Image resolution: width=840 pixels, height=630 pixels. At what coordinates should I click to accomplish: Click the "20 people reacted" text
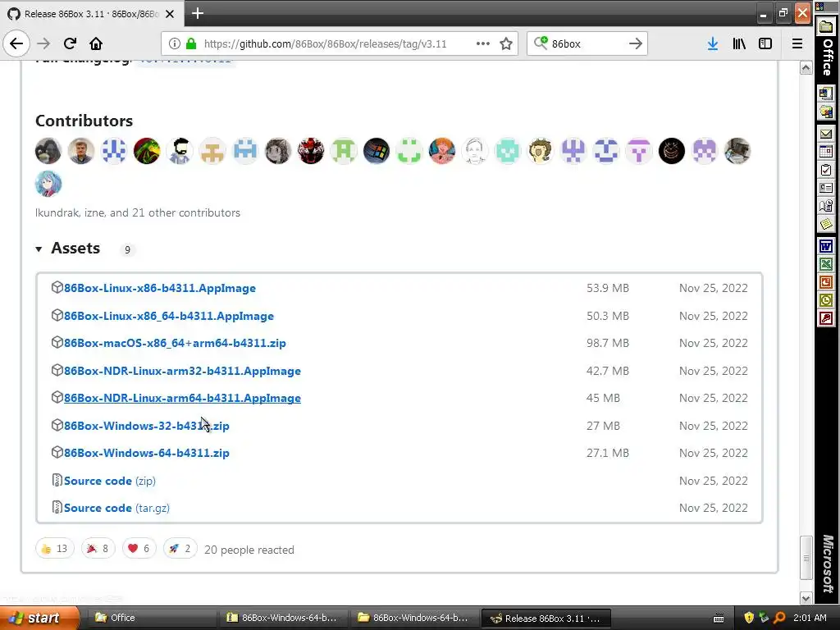click(249, 550)
